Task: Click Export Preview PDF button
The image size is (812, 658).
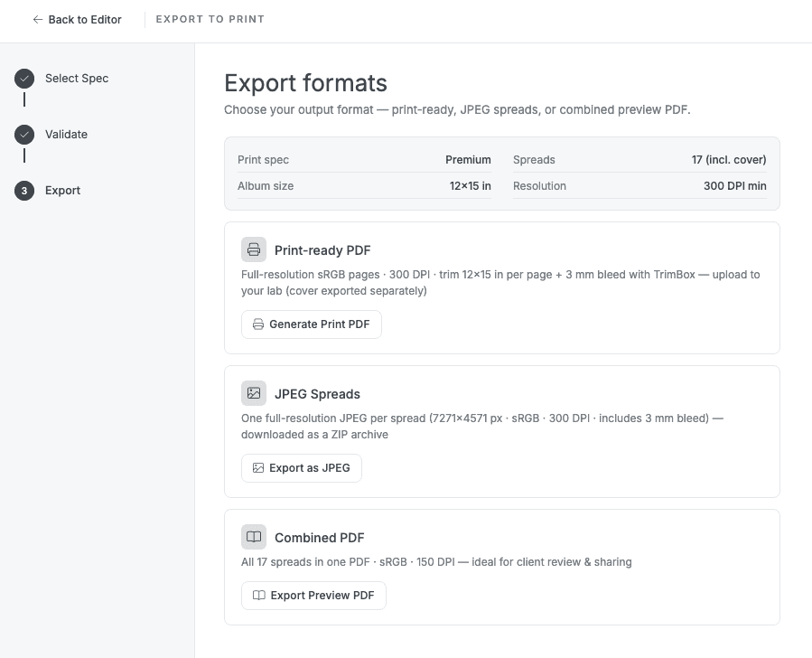Action: [x=313, y=596]
